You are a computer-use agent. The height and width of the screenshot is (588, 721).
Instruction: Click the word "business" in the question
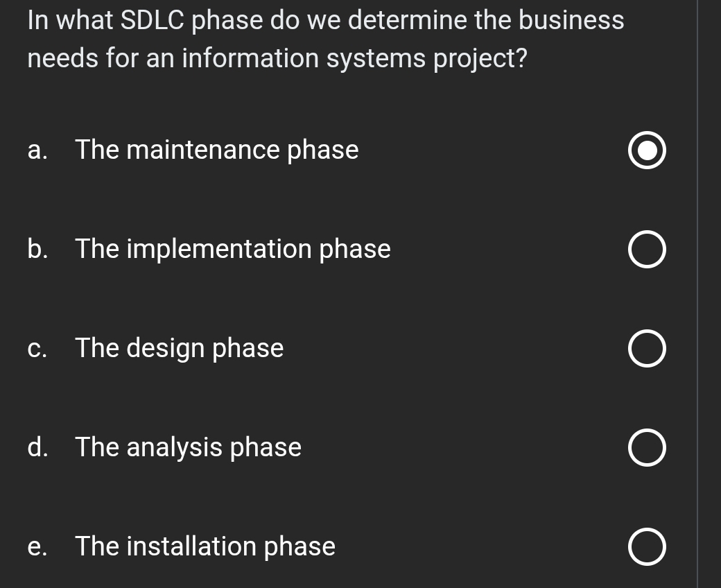[571, 21]
